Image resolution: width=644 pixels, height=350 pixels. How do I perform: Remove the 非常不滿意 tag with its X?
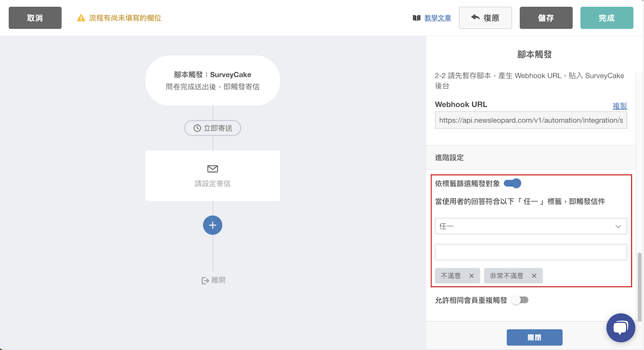[534, 276]
